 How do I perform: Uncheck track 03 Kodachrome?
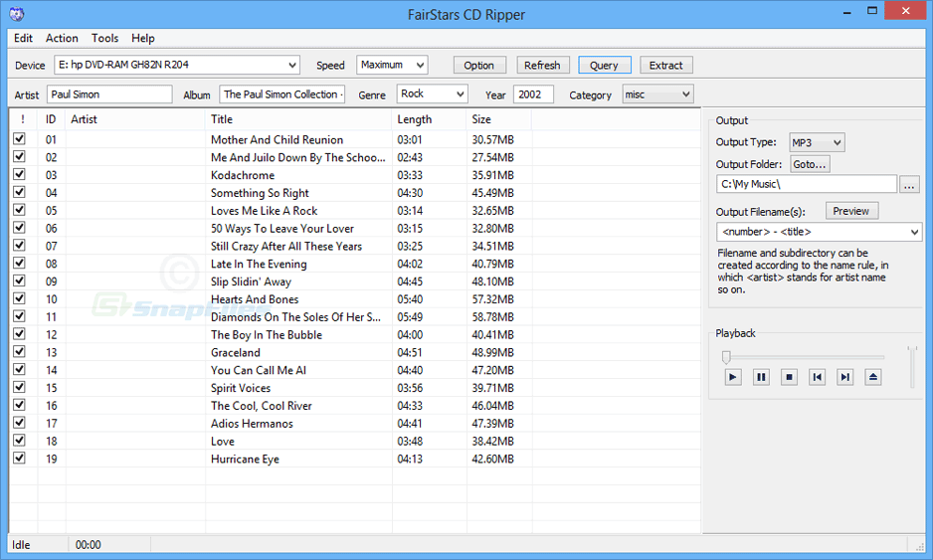coord(19,174)
